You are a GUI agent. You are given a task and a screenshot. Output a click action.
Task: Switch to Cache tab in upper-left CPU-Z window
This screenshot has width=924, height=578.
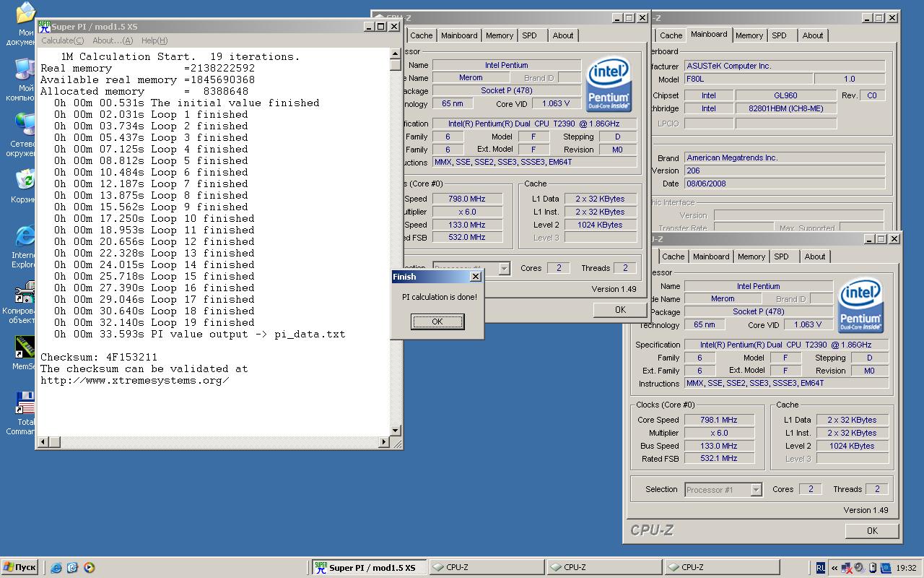point(422,35)
